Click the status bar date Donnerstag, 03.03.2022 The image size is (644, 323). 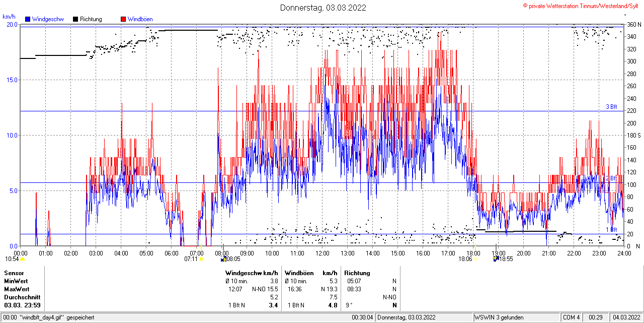(x=407, y=317)
